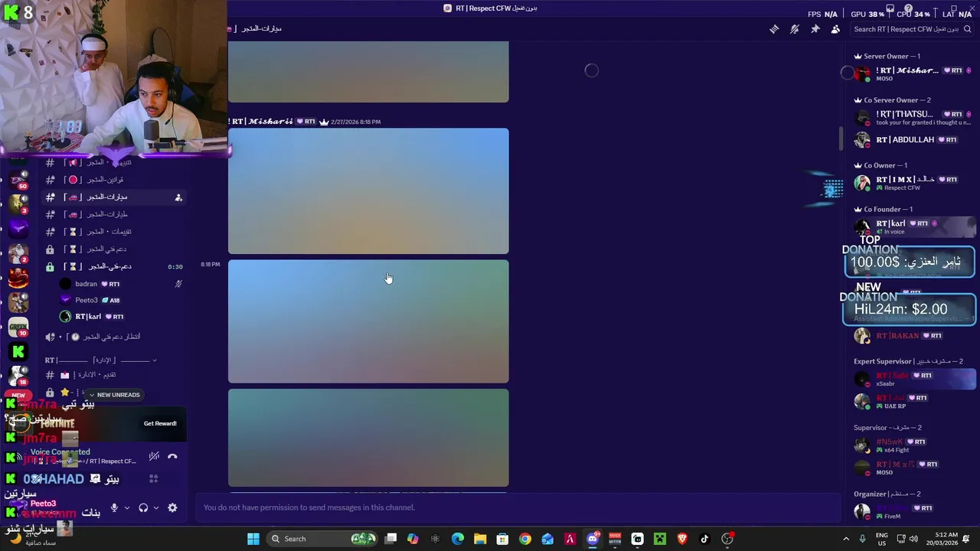Open Brave browser from taskbar
Screen dimensions: 980x551
coord(682,539)
